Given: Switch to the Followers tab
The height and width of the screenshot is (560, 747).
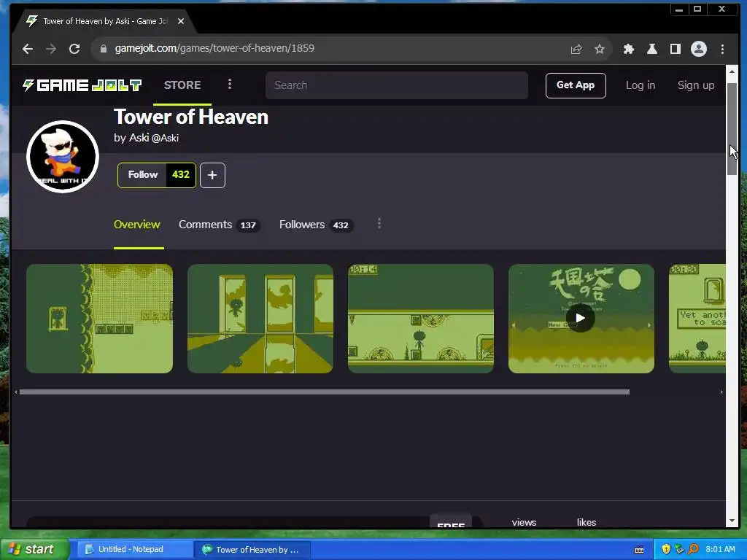Looking at the screenshot, I should click(316, 225).
